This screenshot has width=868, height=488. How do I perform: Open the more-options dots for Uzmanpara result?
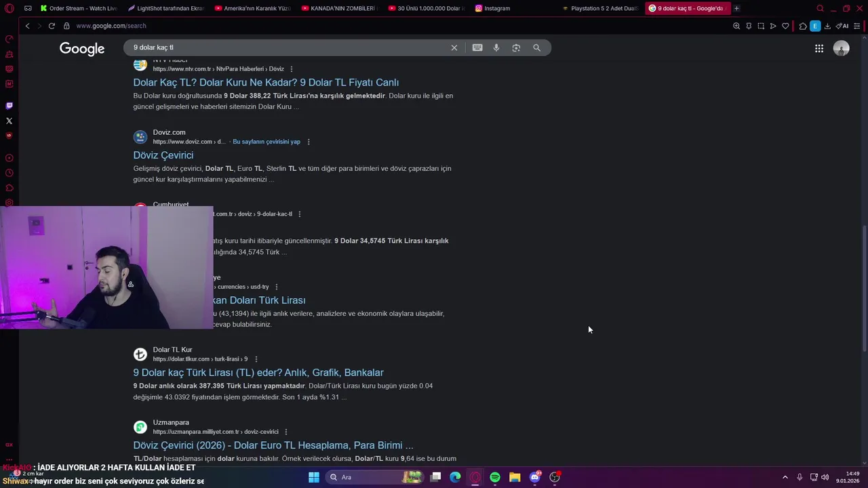(286, 432)
